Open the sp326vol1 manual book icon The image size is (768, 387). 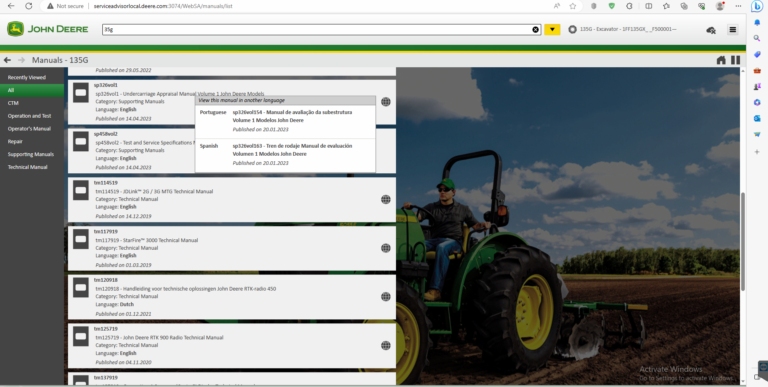tap(81, 93)
